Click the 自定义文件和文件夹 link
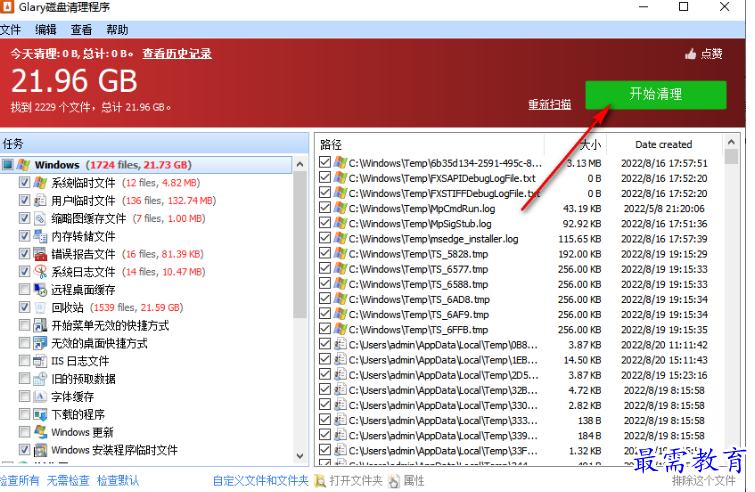Viewport: 755px width, 492px height. tap(260, 480)
